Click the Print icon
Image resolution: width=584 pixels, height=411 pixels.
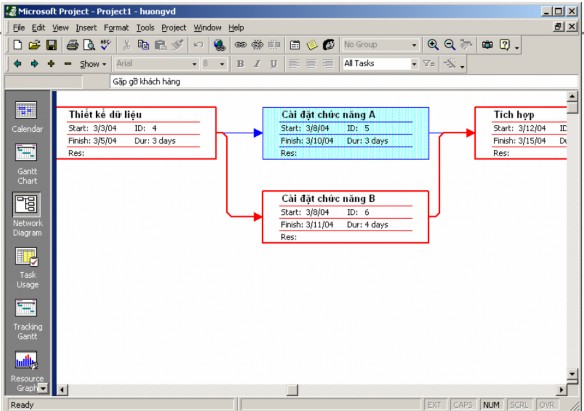[x=72, y=45]
